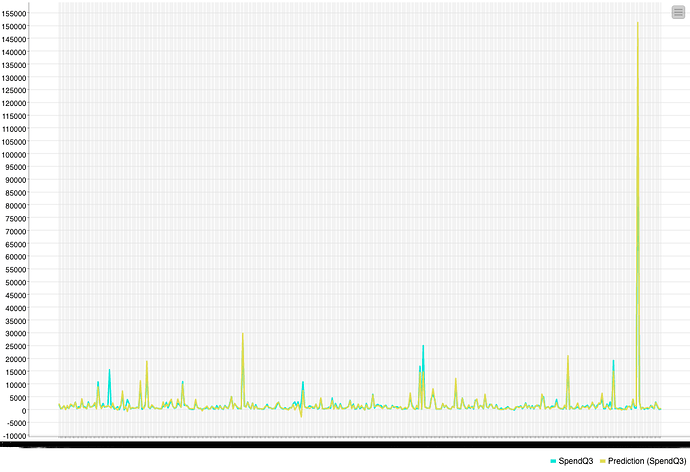Toggle the Prediction (SpendQ3) legend entry

[643, 461]
